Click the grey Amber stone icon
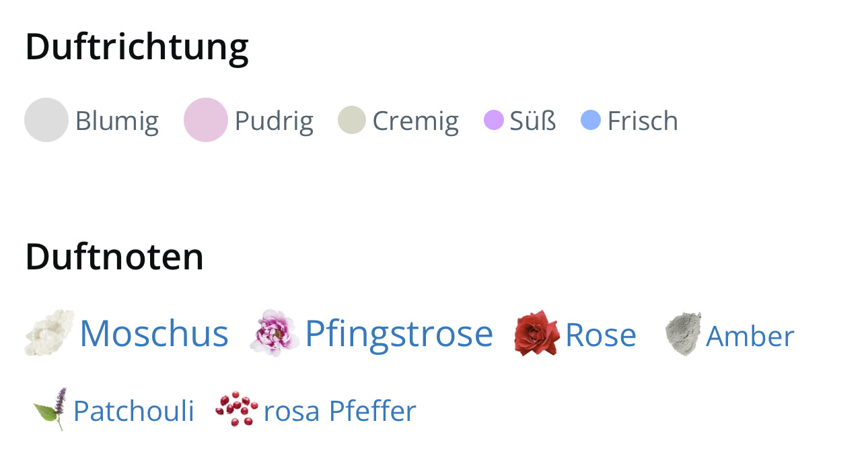 pos(683,334)
